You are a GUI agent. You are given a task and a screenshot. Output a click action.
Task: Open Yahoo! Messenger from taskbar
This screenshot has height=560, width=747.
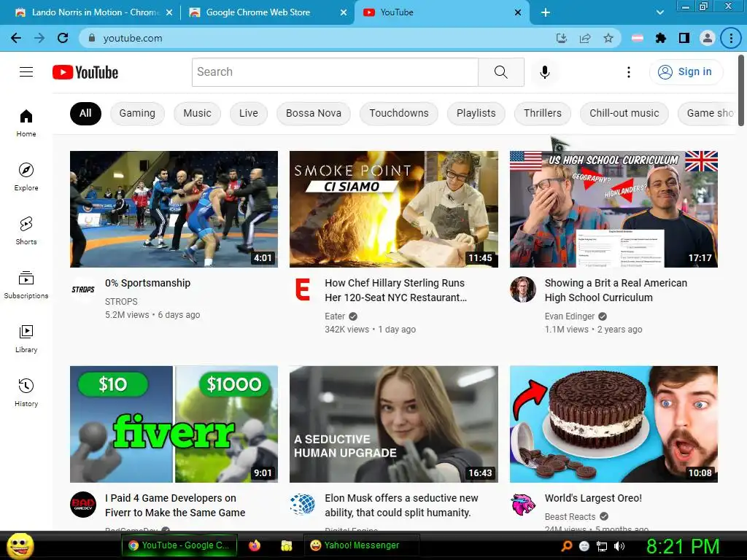pos(361,545)
